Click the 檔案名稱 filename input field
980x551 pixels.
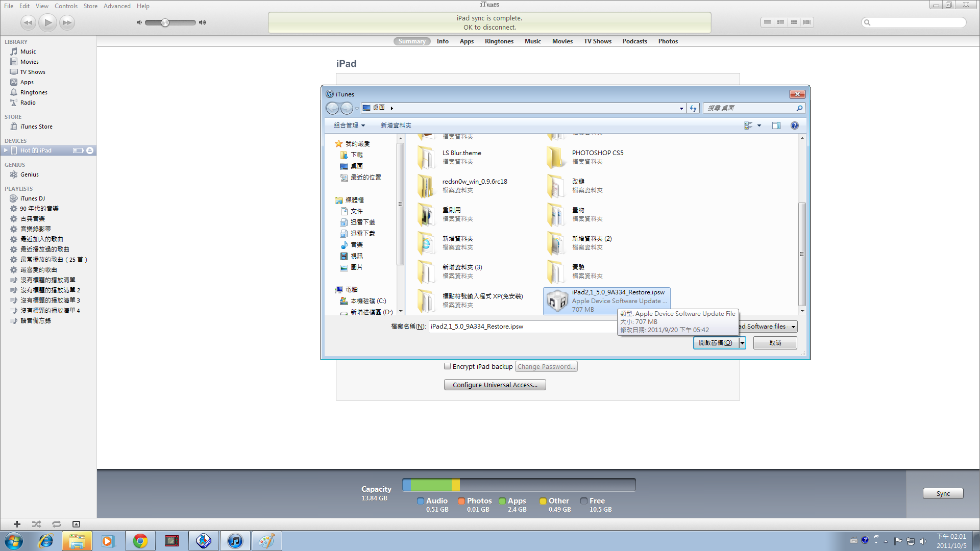pyautogui.click(x=523, y=327)
